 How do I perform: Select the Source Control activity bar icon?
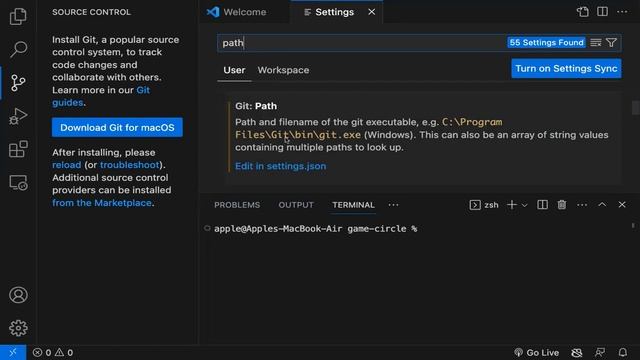click(x=18, y=83)
